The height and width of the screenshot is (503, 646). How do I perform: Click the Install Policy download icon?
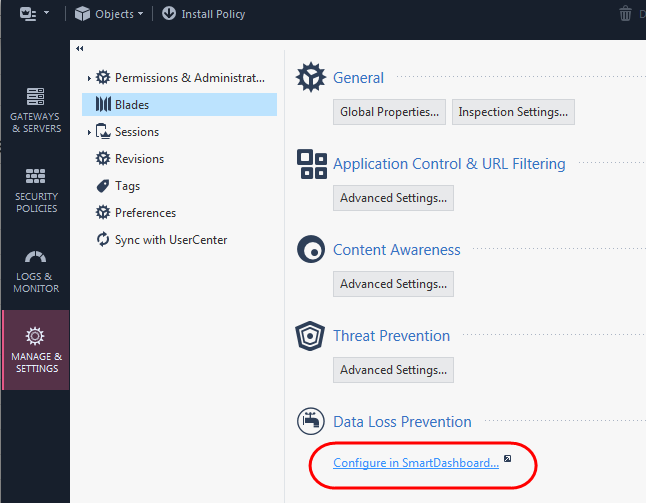[x=169, y=14]
